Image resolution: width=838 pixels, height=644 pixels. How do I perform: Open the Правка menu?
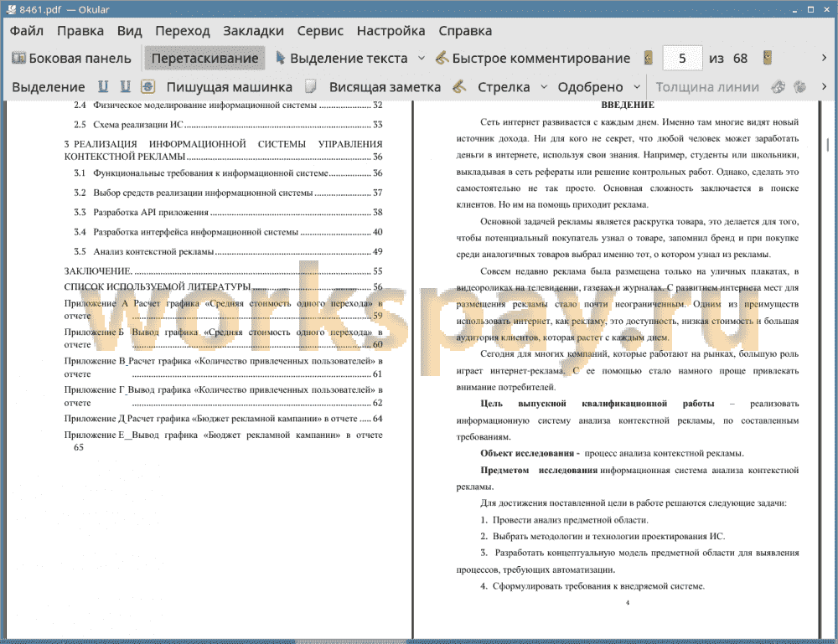[x=80, y=31]
